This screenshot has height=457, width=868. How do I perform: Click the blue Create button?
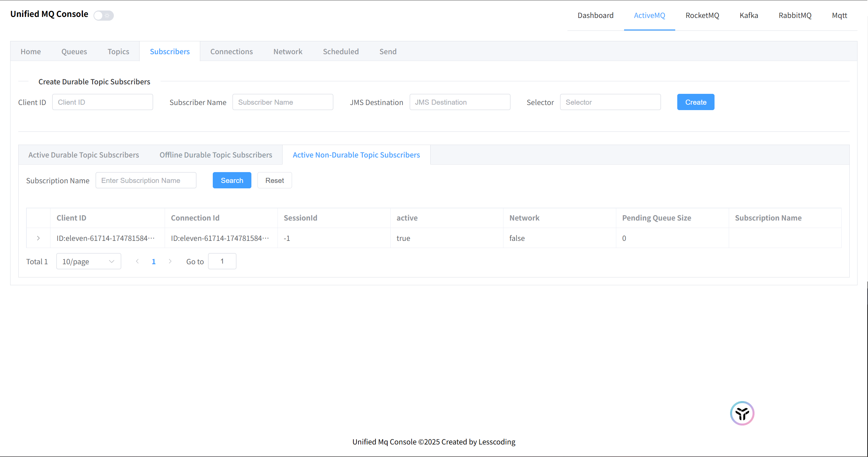[696, 102]
